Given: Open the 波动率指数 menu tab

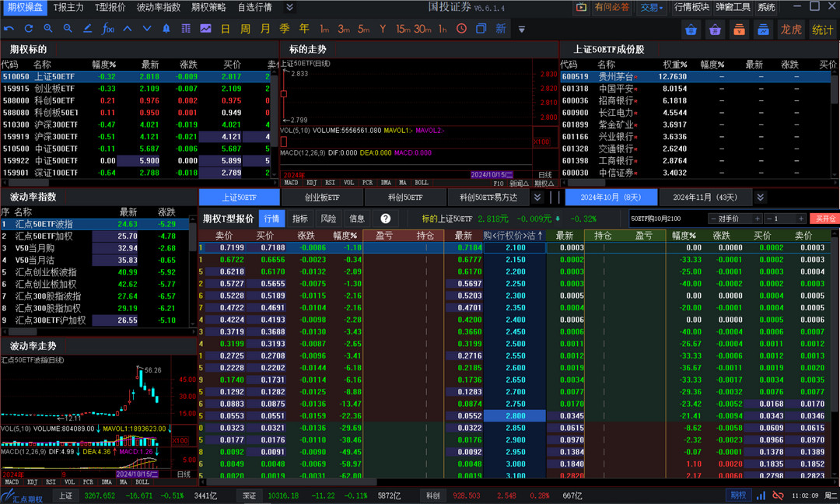Looking at the screenshot, I should (158, 7).
